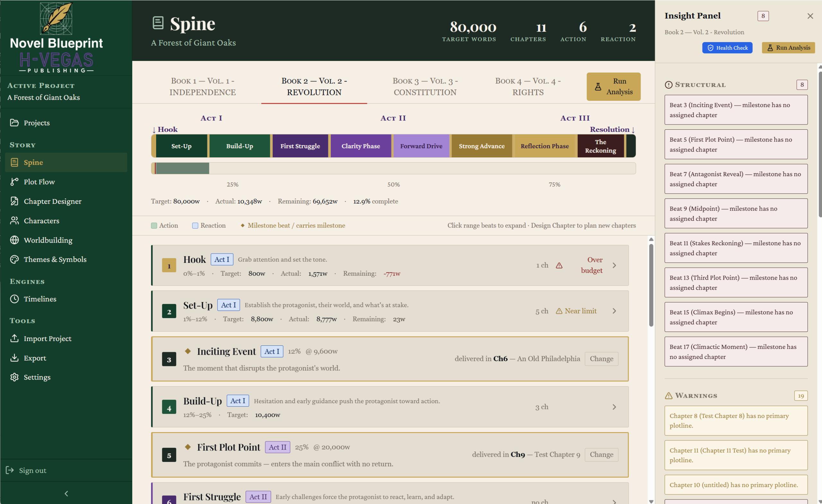Expand the Hook beat row chevron
Image resolution: width=822 pixels, height=504 pixels.
[614, 265]
